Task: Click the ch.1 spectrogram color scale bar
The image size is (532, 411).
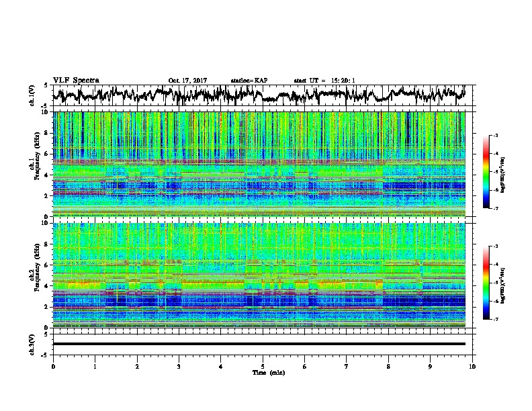Action: pos(486,172)
